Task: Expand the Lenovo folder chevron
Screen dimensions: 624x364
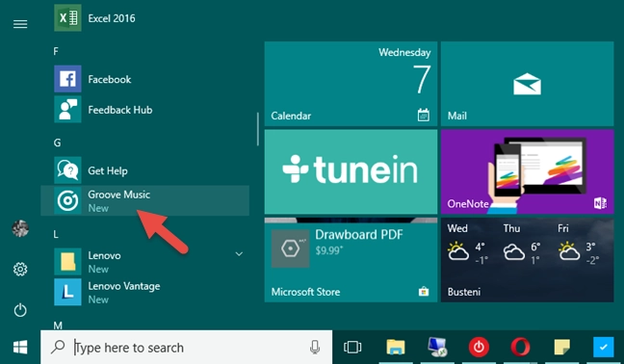Action: pyautogui.click(x=239, y=254)
